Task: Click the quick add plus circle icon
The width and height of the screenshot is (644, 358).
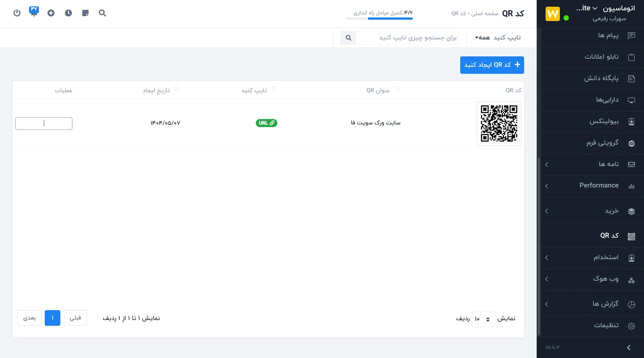Action: tap(51, 13)
